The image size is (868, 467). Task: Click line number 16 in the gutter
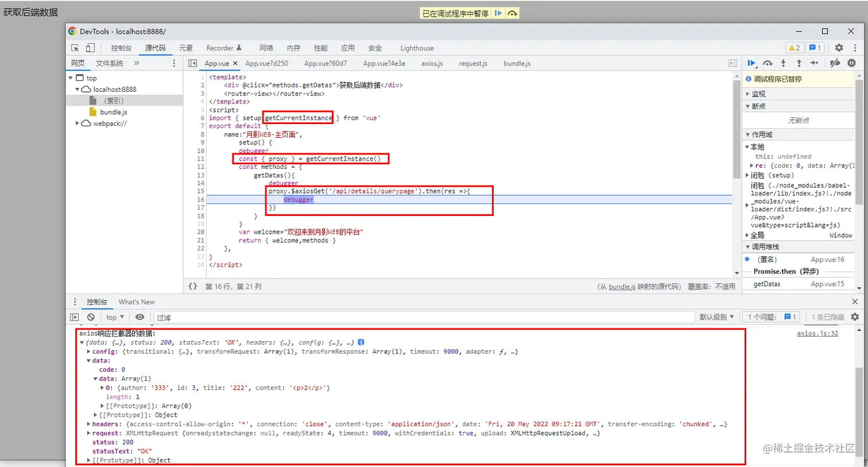[200, 199]
